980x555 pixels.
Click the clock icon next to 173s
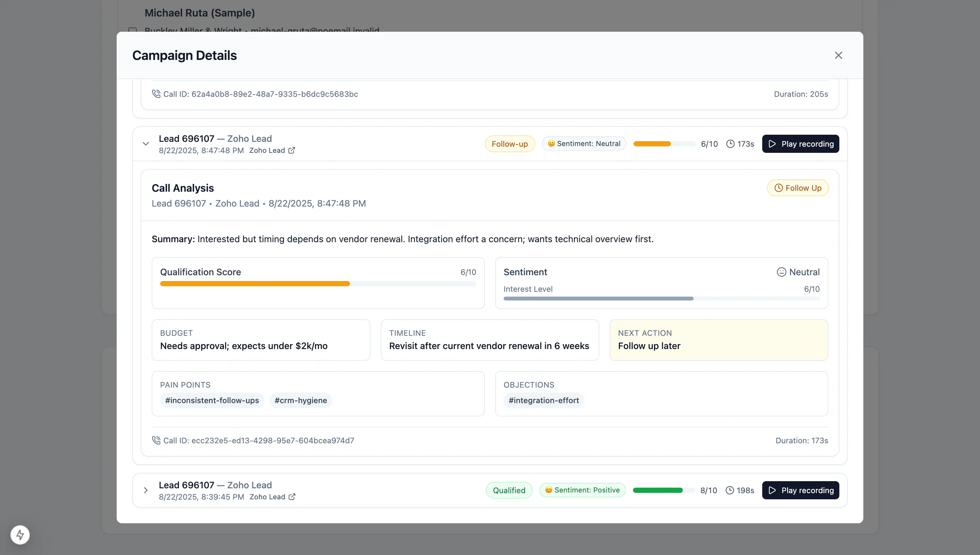(730, 144)
